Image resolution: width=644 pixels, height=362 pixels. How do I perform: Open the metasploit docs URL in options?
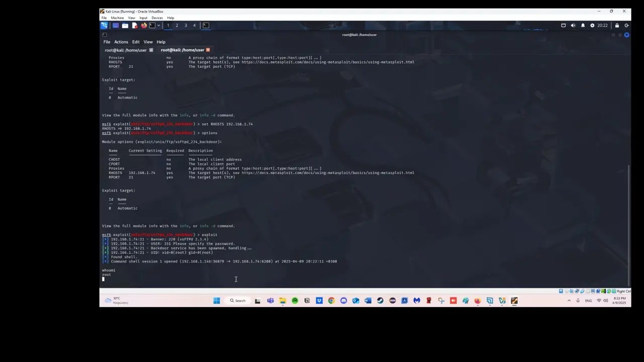(x=328, y=172)
